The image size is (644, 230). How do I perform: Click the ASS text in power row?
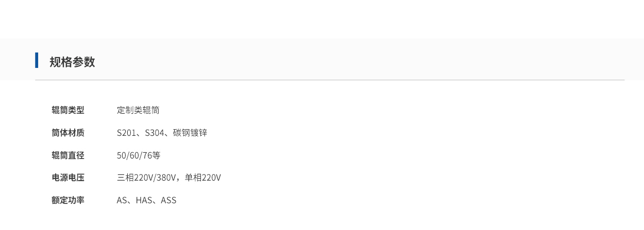168,200
